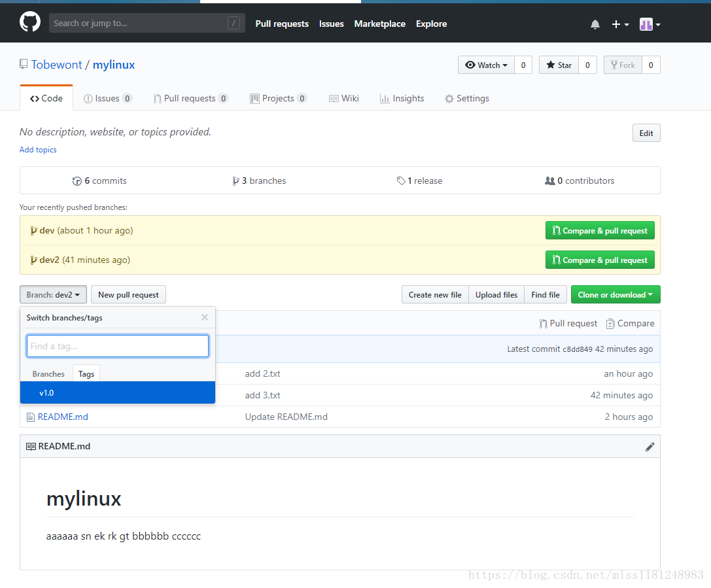Open the fork count next to Fork

pos(651,65)
